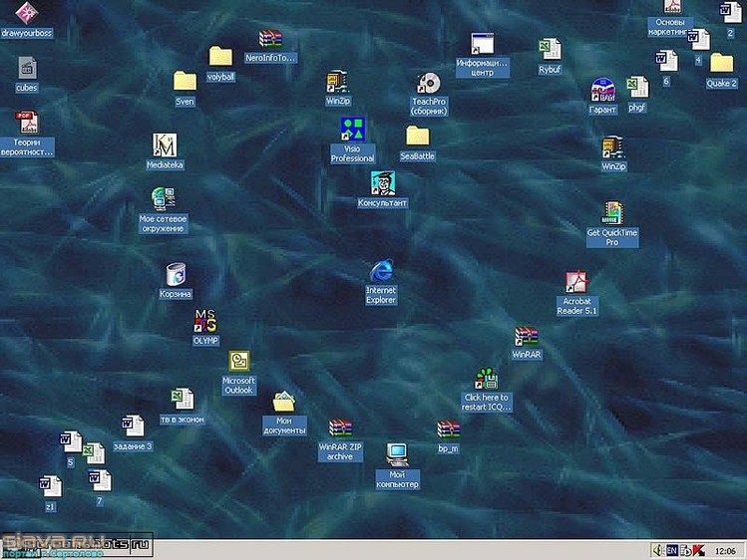The image size is (747, 560).
Task: Click the Microsoft Outlook desktop icon
Action: tap(239, 362)
